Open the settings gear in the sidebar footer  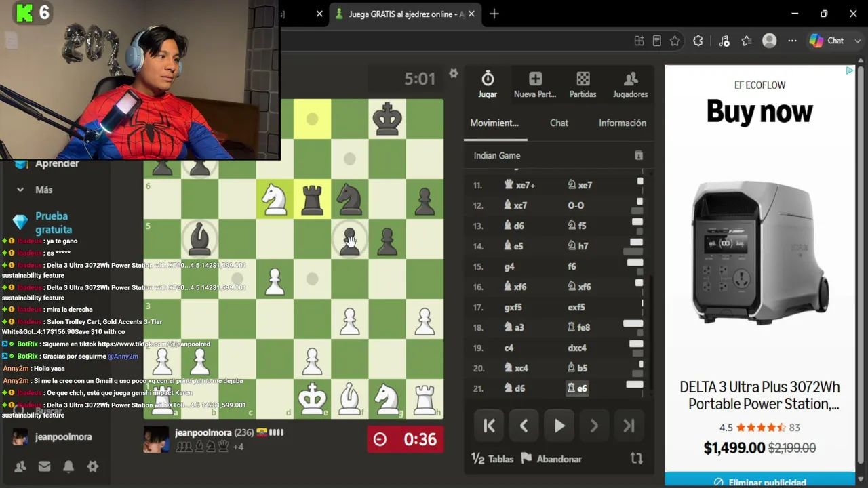93,466
